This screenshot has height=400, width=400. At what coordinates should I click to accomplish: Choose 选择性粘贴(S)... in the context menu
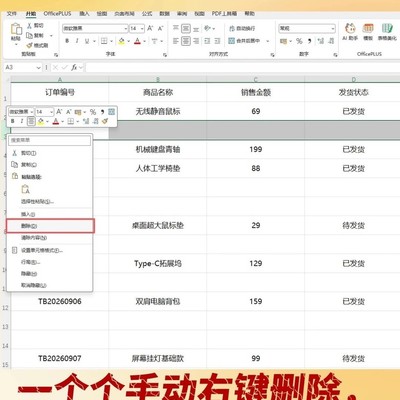50,202
